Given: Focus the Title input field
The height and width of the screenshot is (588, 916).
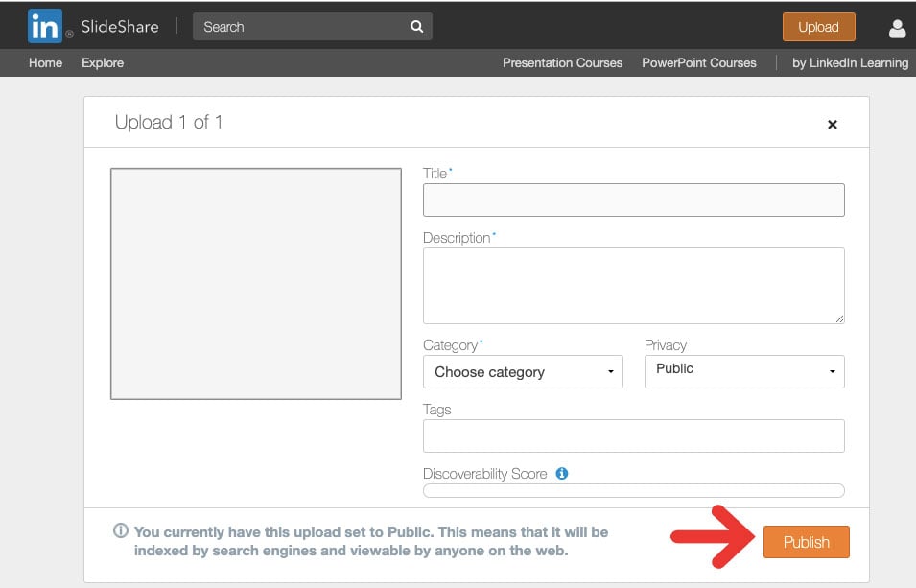Looking at the screenshot, I should (634, 200).
